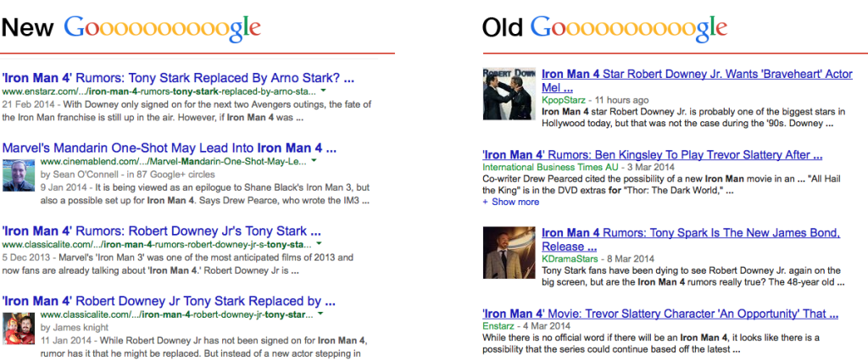Click the enstarz.com green URL

(159, 91)
